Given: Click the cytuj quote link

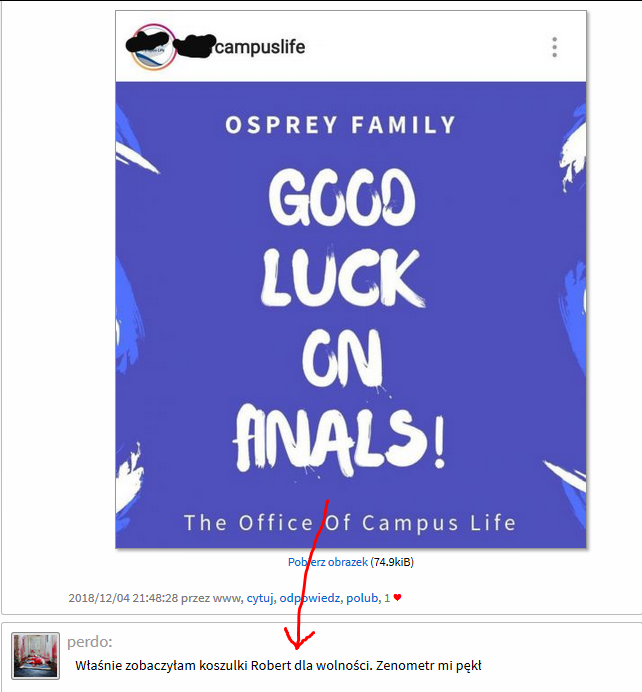Looking at the screenshot, I should [x=259, y=598].
